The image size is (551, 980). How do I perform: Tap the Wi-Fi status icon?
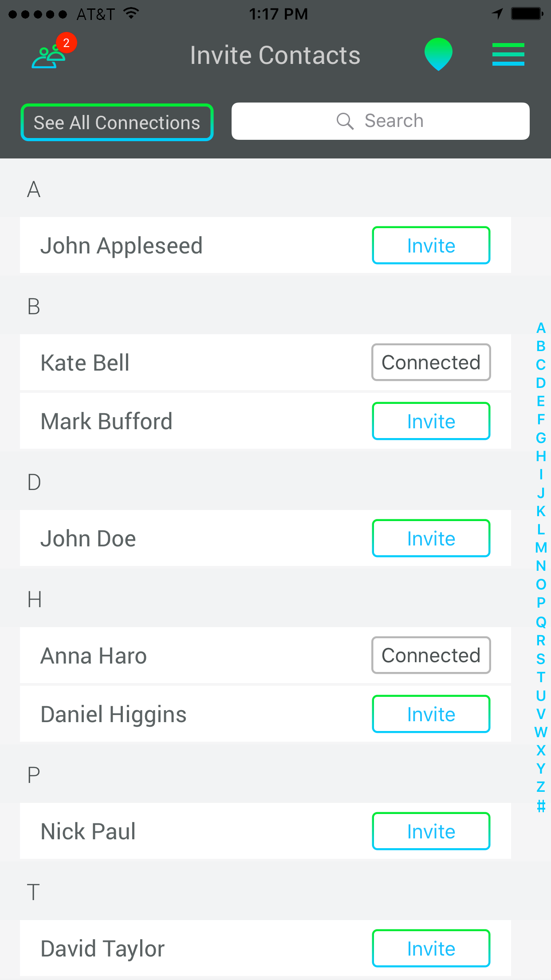(x=131, y=13)
